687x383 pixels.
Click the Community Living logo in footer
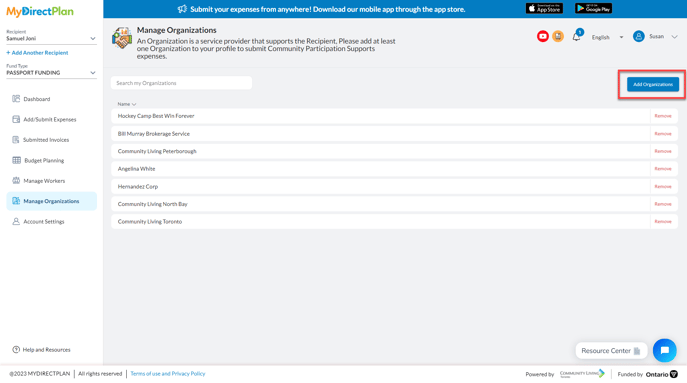(x=582, y=374)
